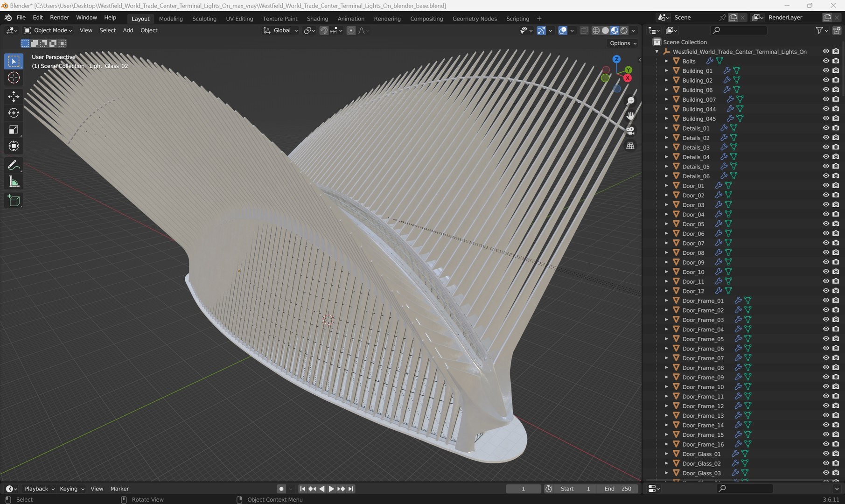Viewport: 845px width, 504px height.
Task: Switch to wireframe viewport shading
Action: click(596, 30)
